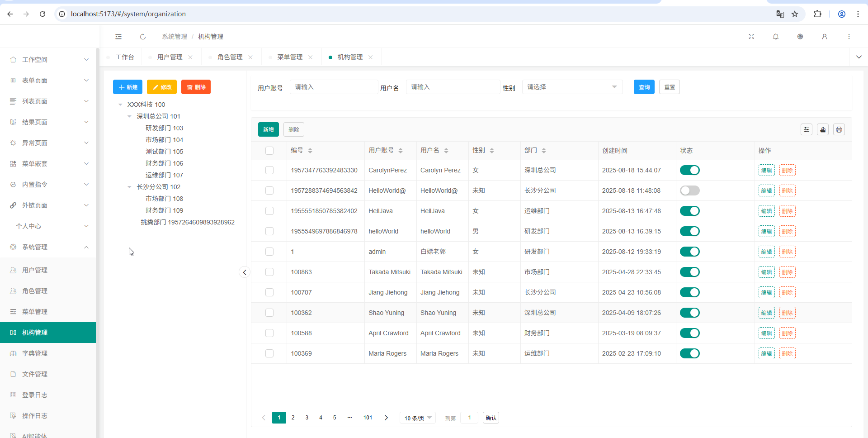868x438 pixels.
Task: Close the 角色管理 tab
Action: point(250,57)
